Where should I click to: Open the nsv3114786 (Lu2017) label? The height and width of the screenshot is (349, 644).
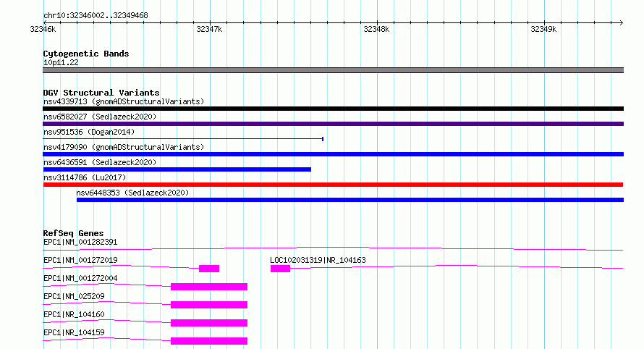(85, 177)
